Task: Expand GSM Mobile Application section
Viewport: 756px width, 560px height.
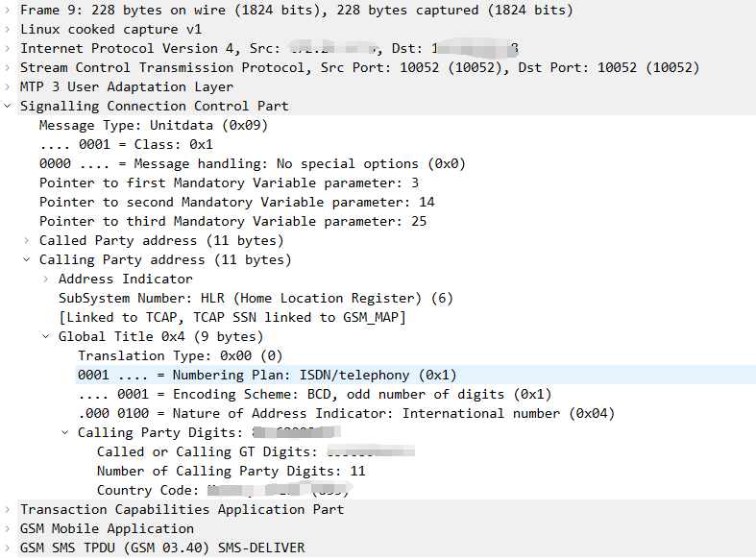Action: tap(9, 528)
